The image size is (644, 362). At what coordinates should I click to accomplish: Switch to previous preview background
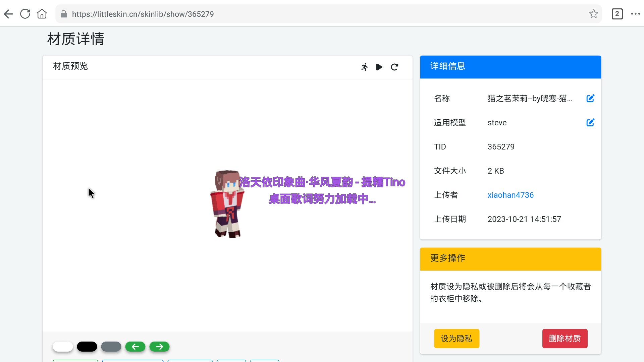pos(135,347)
